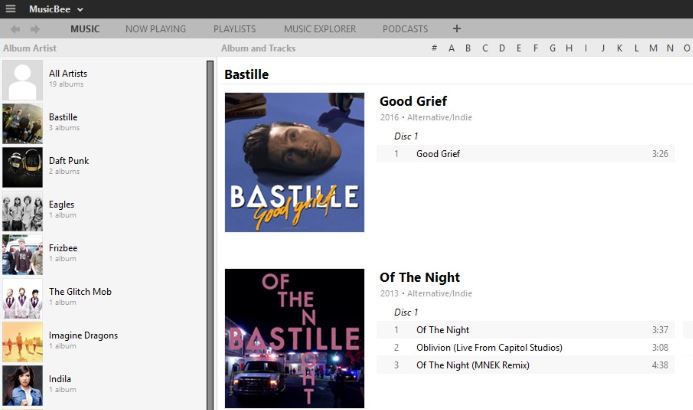Viewport: 693px width, 410px height.
Task: Jump to letter L in alphabet bar
Action: 636,48
